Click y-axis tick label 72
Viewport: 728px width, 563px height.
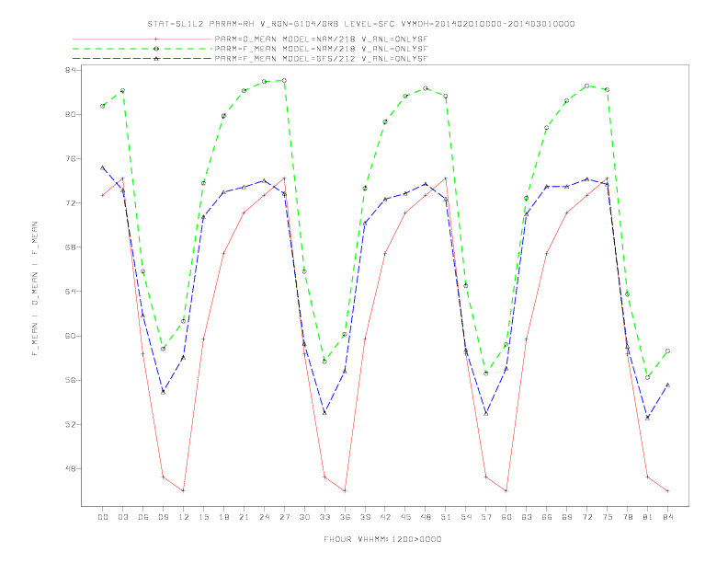click(71, 203)
